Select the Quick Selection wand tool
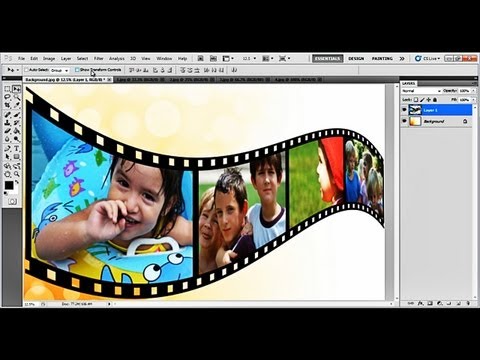The width and height of the screenshot is (480, 360). point(16,97)
